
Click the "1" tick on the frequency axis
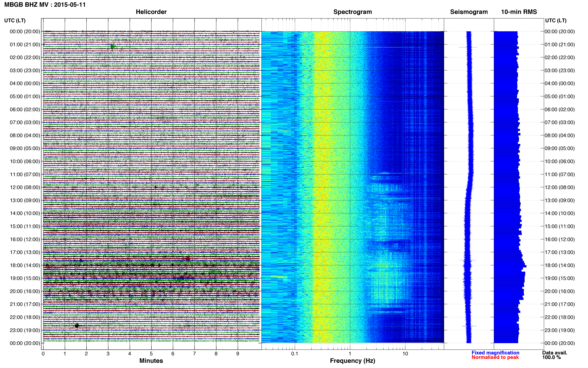tap(350, 354)
